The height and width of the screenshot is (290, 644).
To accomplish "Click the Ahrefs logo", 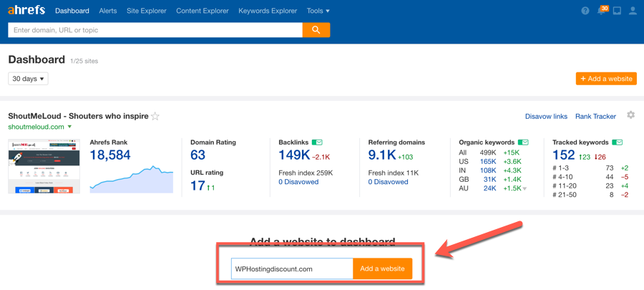I will pos(26,11).
